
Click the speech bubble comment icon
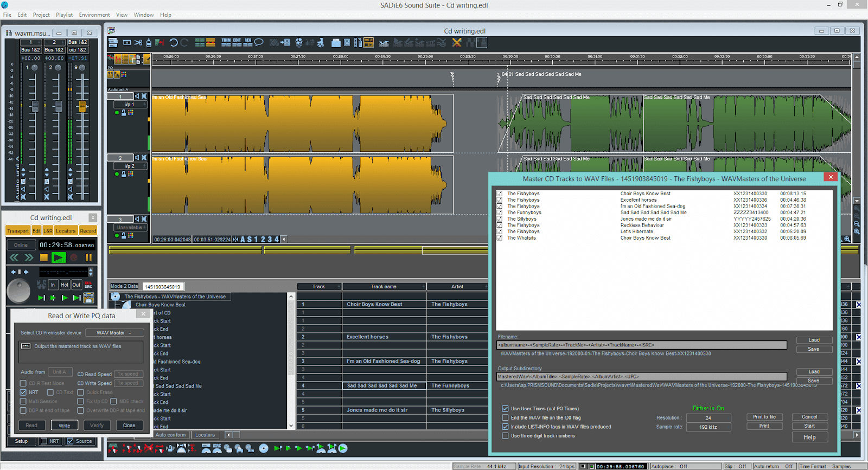pyautogui.click(x=259, y=42)
